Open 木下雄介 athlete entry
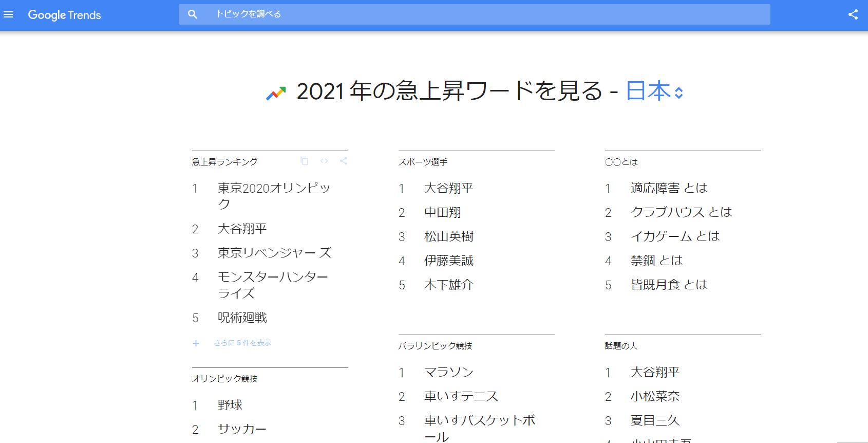The height and width of the screenshot is (443, 868). pos(449,285)
